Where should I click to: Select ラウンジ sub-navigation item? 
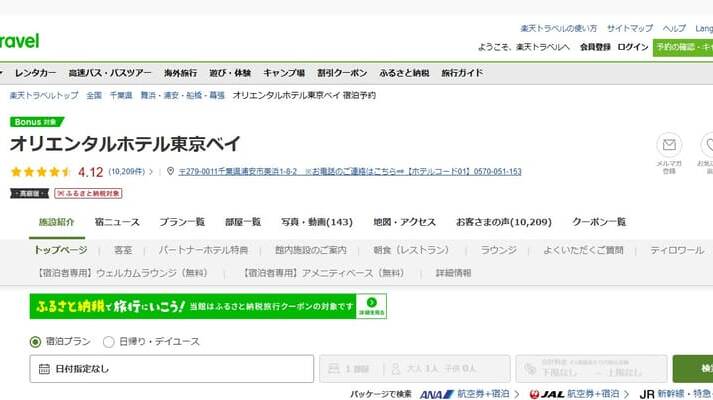[x=499, y=250]
